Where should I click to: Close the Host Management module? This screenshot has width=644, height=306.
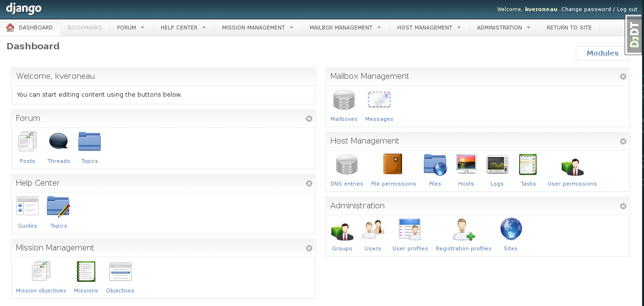click(x=623, y=141)
